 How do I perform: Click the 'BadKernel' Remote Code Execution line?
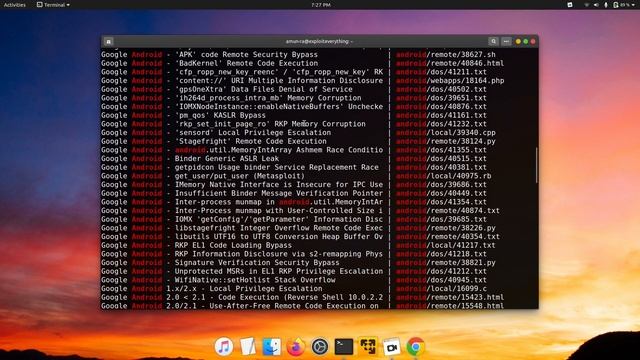[x=209, y=63]
